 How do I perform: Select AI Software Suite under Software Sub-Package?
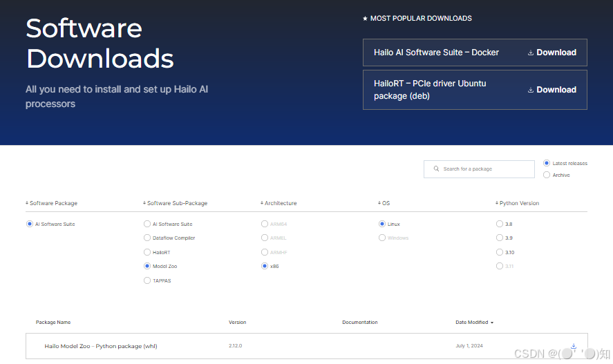(x=147, y=224)
